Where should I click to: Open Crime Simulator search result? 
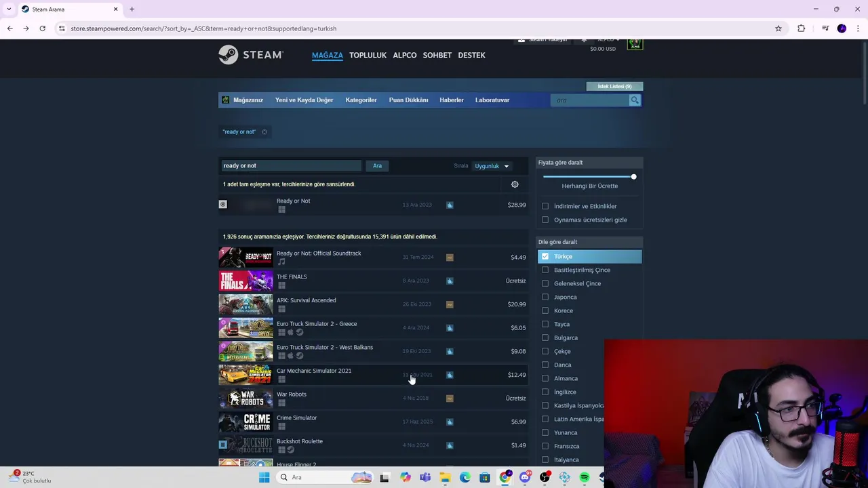pos(373,422)
